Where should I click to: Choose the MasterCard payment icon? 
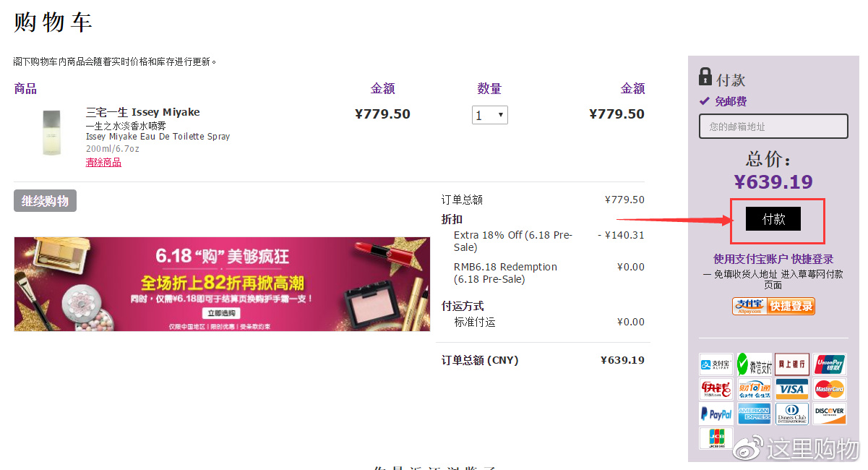point(830,389)
